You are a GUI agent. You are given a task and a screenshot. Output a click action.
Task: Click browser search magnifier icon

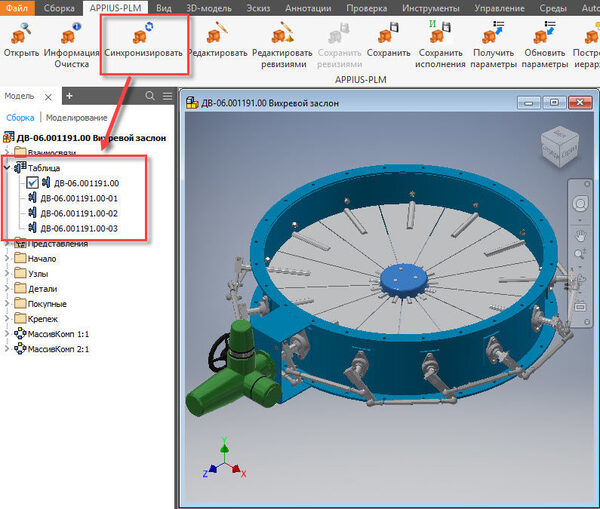pos(150,96)
